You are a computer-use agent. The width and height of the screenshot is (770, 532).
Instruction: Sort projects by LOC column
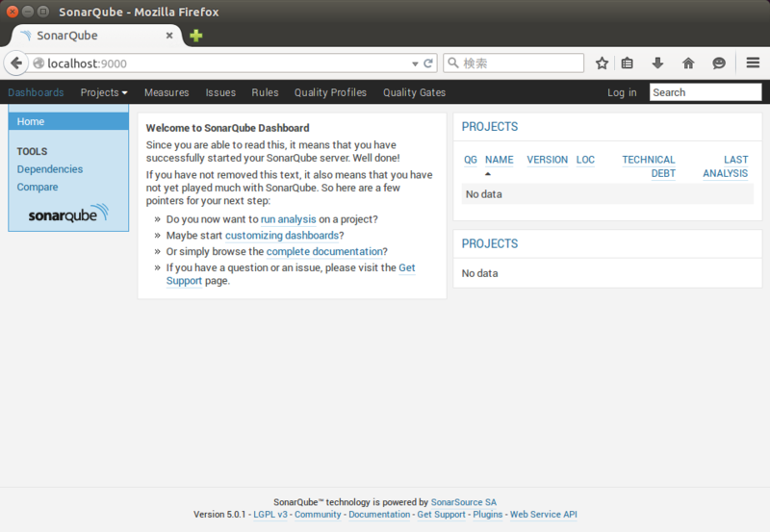click(x=585, y=160)
